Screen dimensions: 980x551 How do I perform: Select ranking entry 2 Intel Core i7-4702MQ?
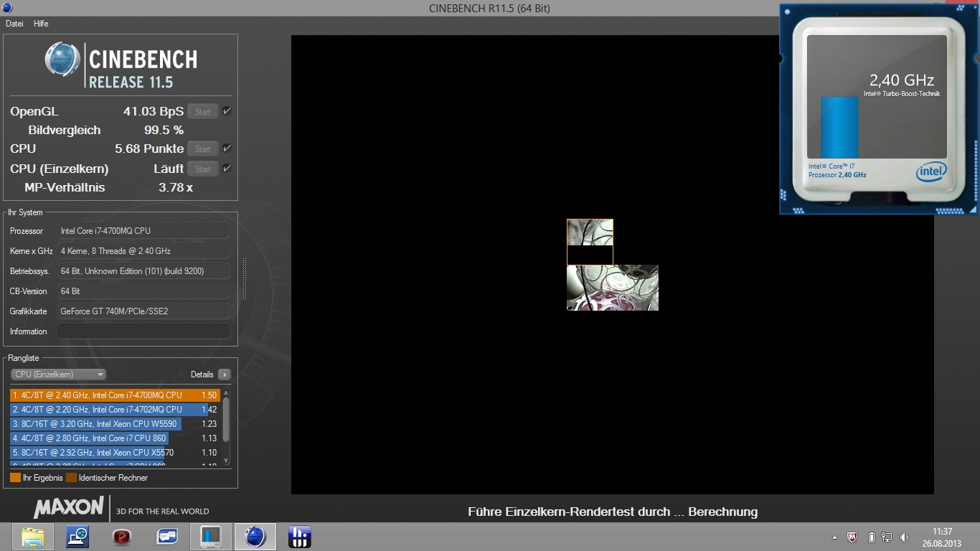[115, 410]
